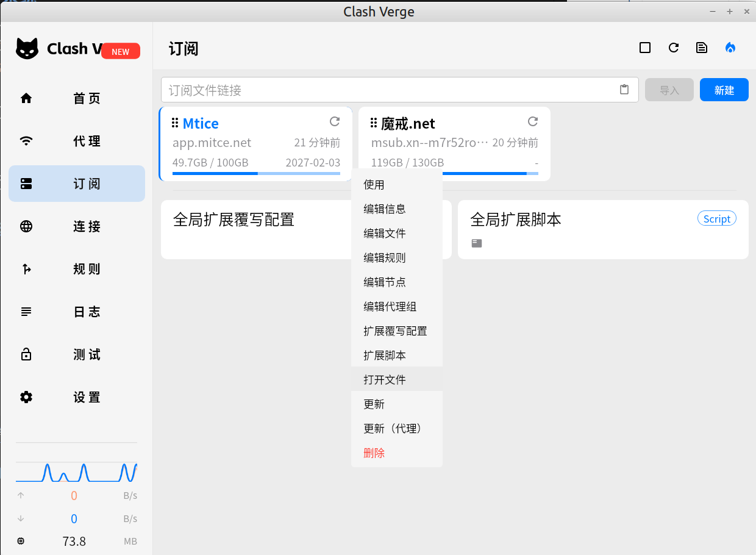This screenshot has width=756, height=555.
Task: Choose 使用 in the context menu
Action: (x=397, y=184)
